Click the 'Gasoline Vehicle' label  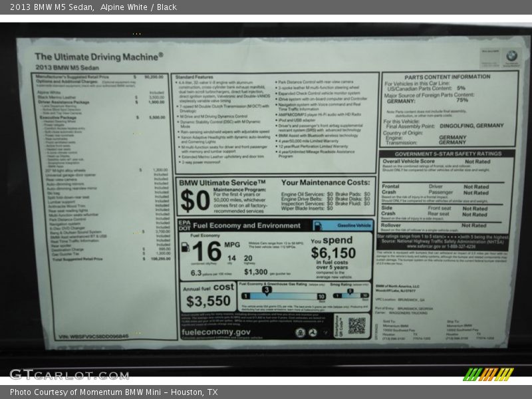pyautogui.click(x=354, y=225)
